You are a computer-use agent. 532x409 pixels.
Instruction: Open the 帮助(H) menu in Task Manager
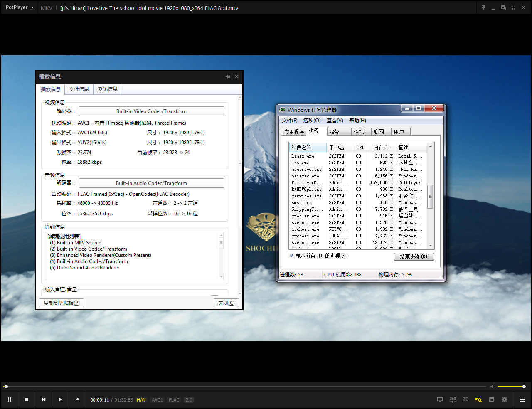click(x=357, y=121)
